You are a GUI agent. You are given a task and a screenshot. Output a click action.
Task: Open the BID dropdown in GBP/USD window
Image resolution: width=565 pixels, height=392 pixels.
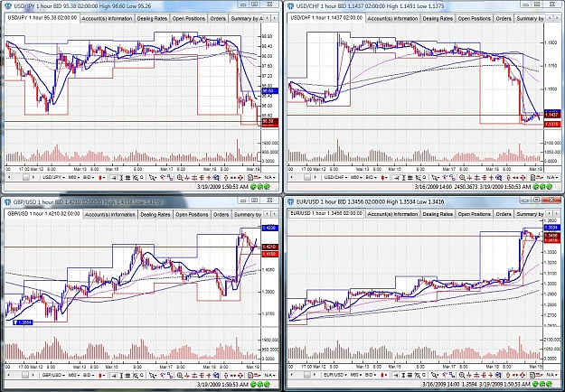click(x=89, y=375)
